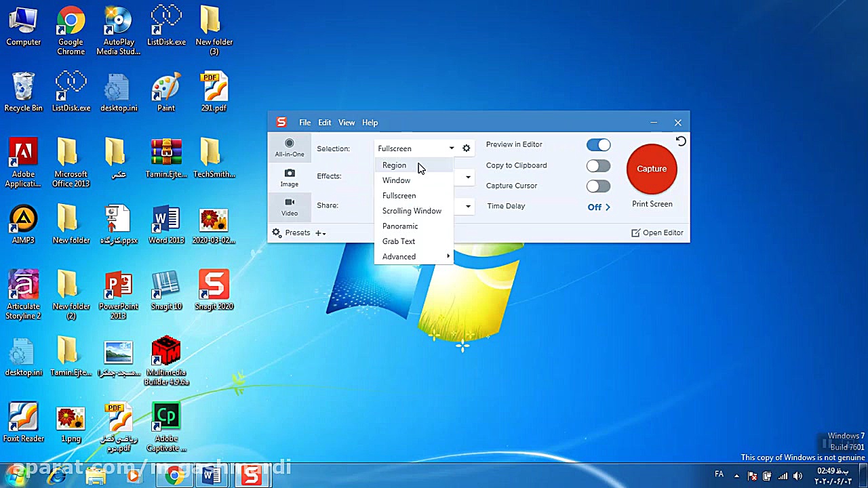Viewport: 868px width, 488px height.
Task: Open the Share dropdown
Action: click(x=467, y=205)
